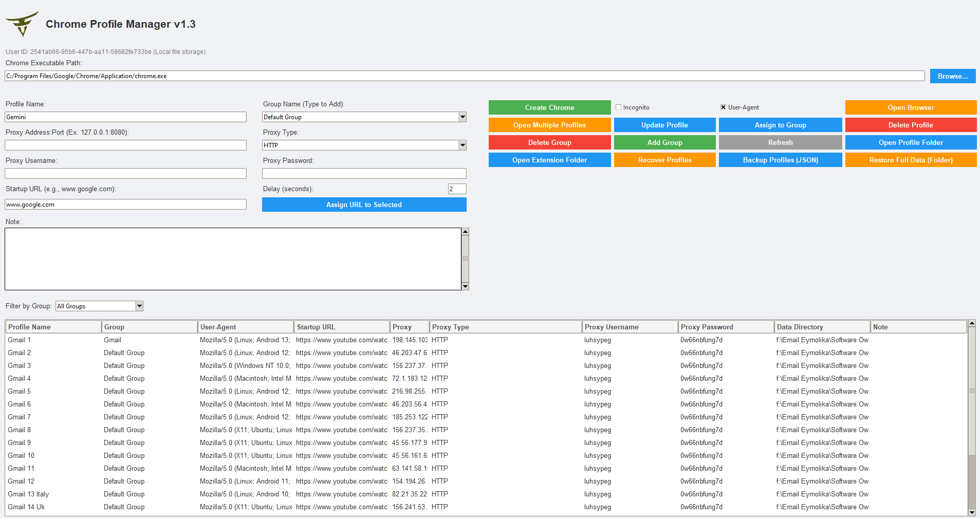Click Restore Full Data (Folder) button
The height and width of the screenshot is (518, 980).
click(911, 160)
